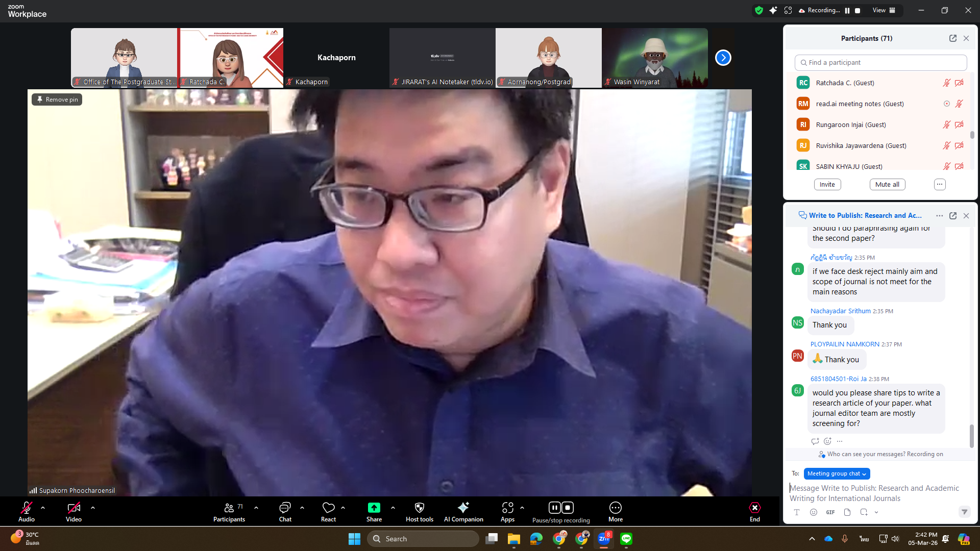
Task: Pop out the Participants panel
Action: (952, 38)
